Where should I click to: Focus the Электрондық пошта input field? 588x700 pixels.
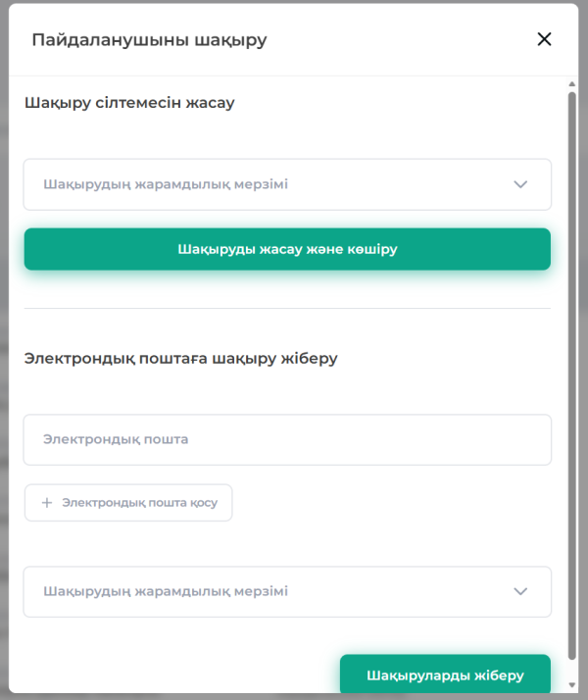[x=287, y=440]
